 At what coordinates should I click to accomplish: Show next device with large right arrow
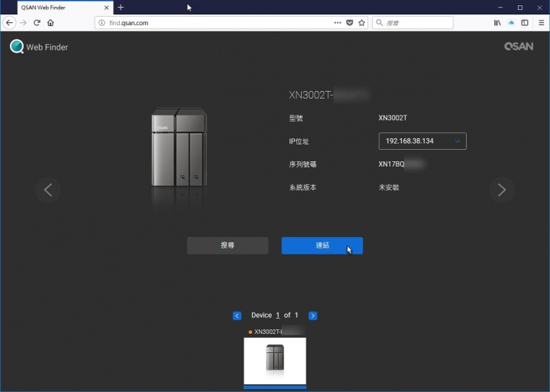pos(502,190)
